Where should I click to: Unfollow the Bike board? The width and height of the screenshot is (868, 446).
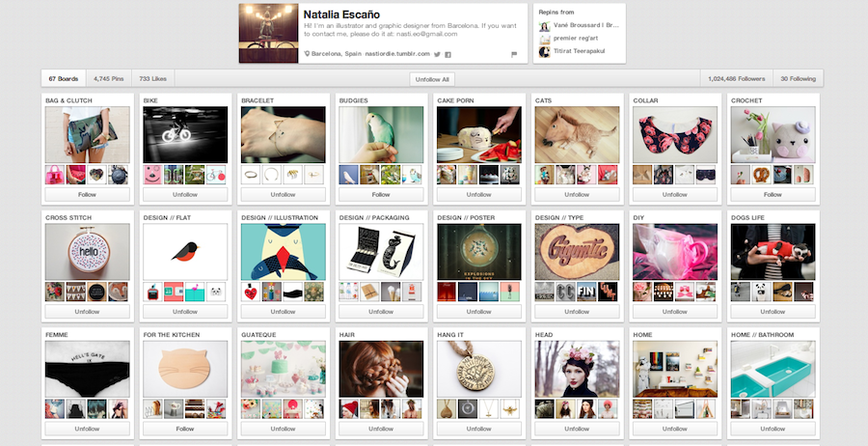pos(185,194)
